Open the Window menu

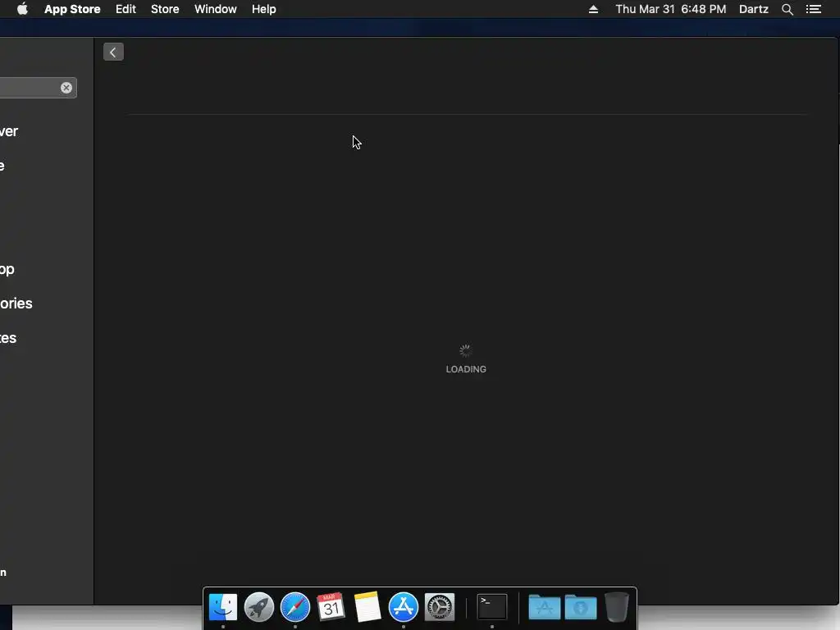(216, 9)
